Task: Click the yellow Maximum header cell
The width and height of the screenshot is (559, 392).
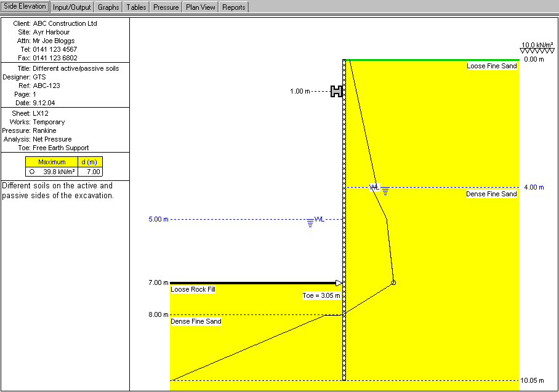Action: tap(52, 162)
